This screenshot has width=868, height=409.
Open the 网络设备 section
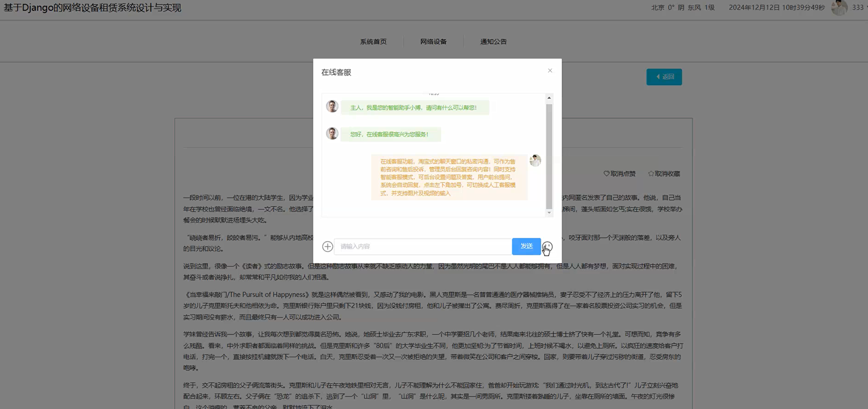click(433, 41)
